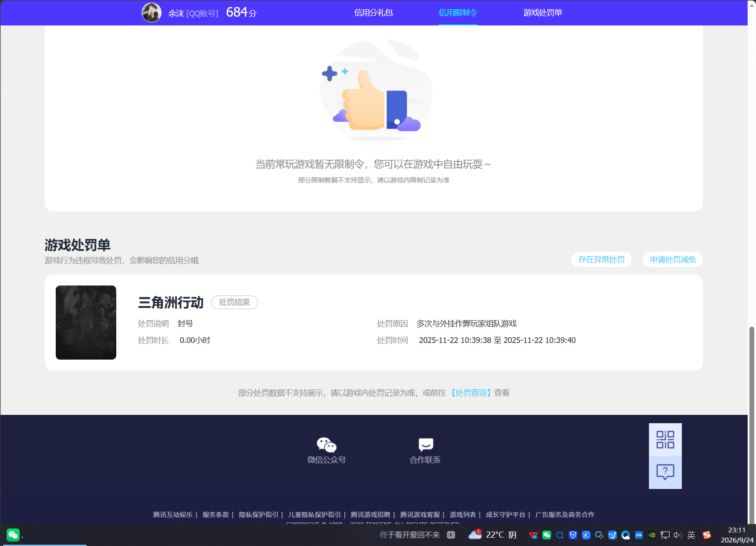Viewport: 756px width, 546px height.
Task: Click the 684分 credit score
Action: (241, 12)
